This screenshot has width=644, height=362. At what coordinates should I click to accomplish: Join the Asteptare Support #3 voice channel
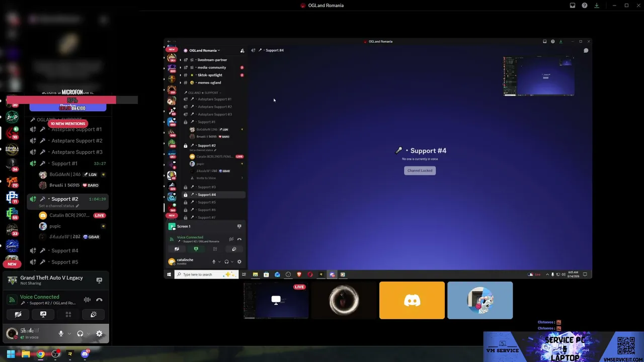[x=68, y=152]
